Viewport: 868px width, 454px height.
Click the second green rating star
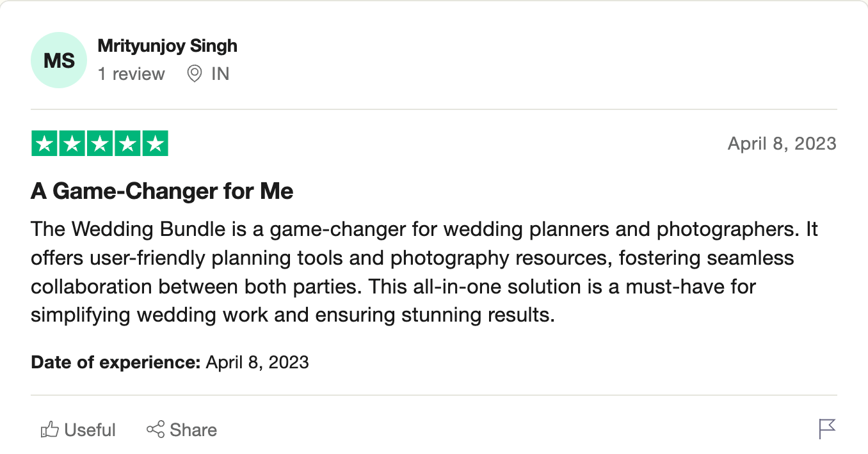[x=72, y=143]
